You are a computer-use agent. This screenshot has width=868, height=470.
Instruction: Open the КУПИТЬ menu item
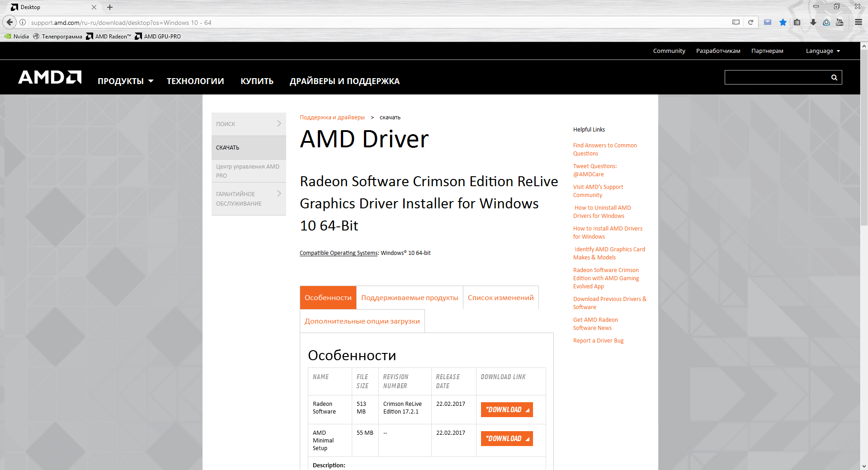click(x=257, y=81)
